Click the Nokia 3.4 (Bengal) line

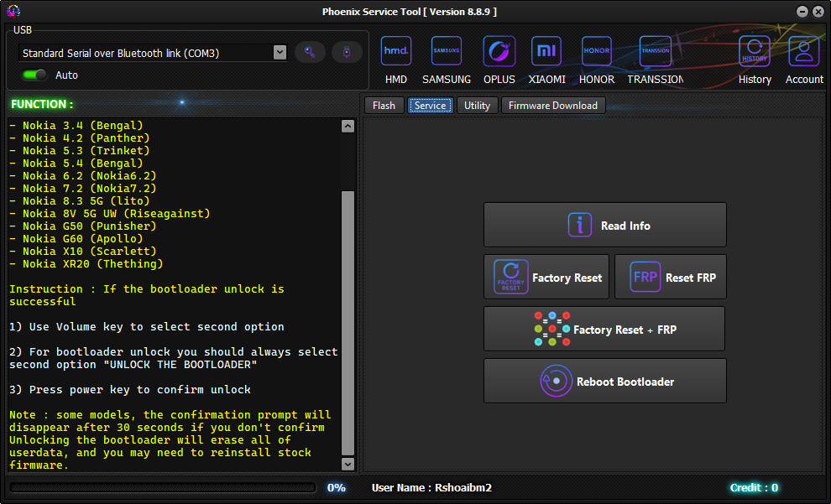[x=76, y=126]
